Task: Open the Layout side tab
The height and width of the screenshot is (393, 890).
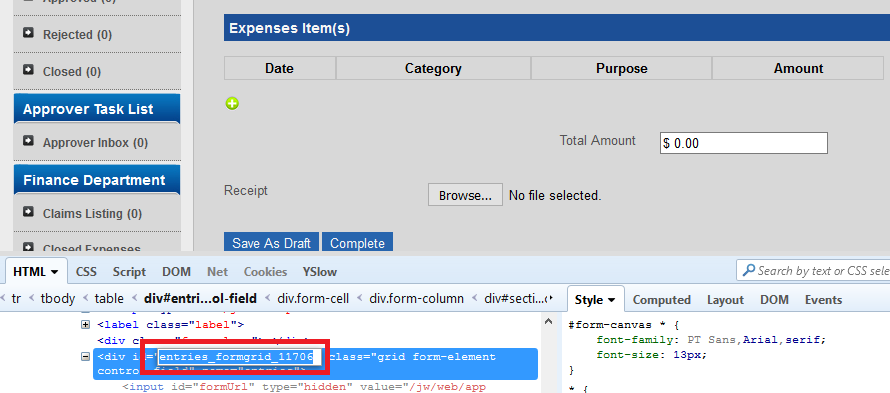Action: (725, 300)
